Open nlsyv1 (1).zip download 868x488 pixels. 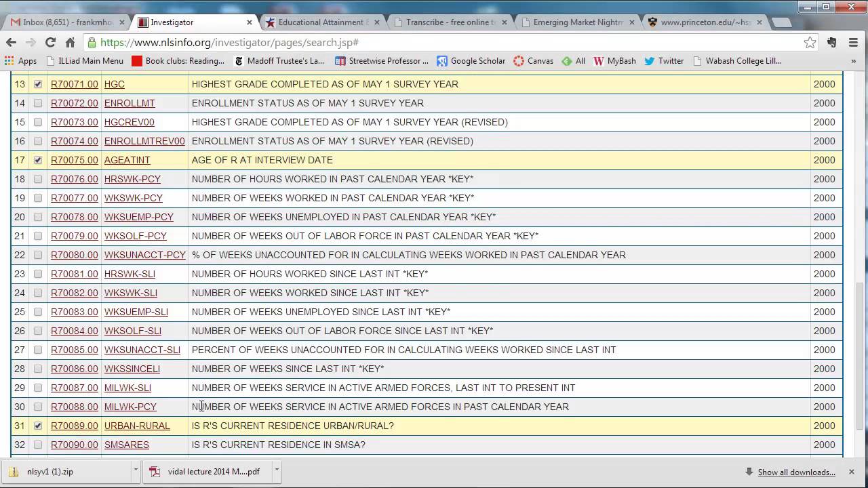[x=65, y=472]
